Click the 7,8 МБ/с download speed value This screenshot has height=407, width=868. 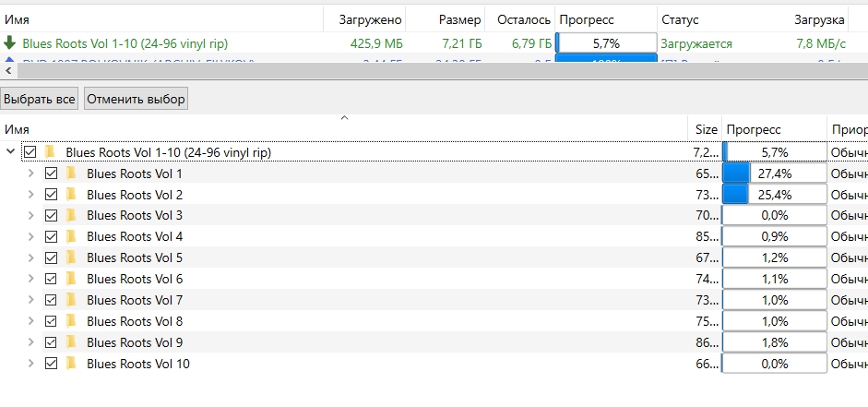pos(821,43)
